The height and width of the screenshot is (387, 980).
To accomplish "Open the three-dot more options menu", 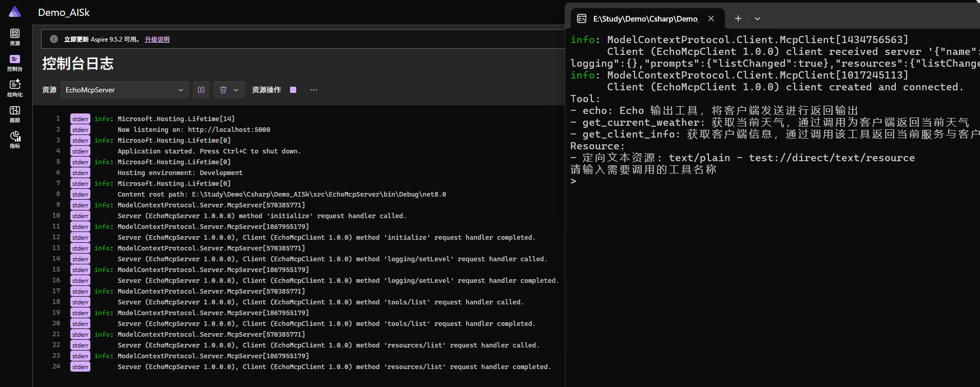I will 314,90.
